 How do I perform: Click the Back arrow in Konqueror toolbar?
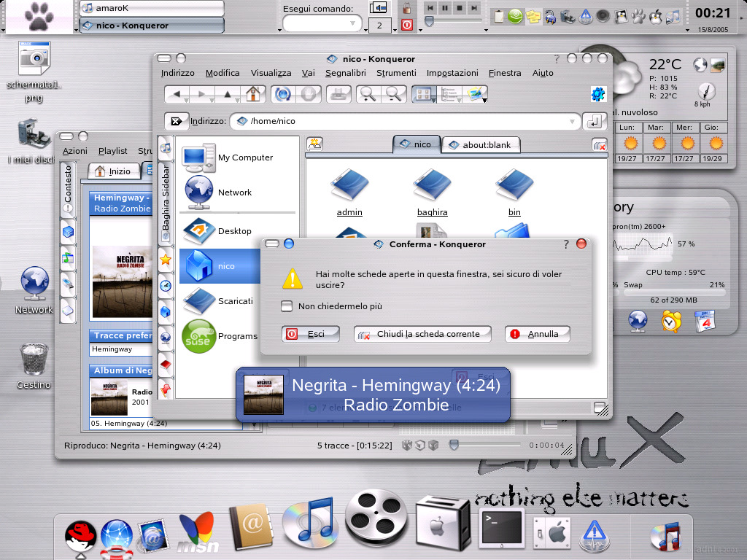coord(176,94)
